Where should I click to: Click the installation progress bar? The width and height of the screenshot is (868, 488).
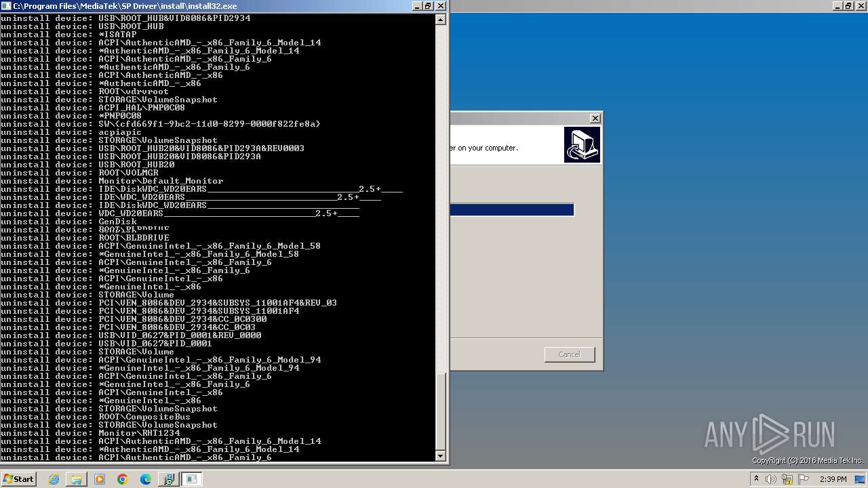coord(512,210)
